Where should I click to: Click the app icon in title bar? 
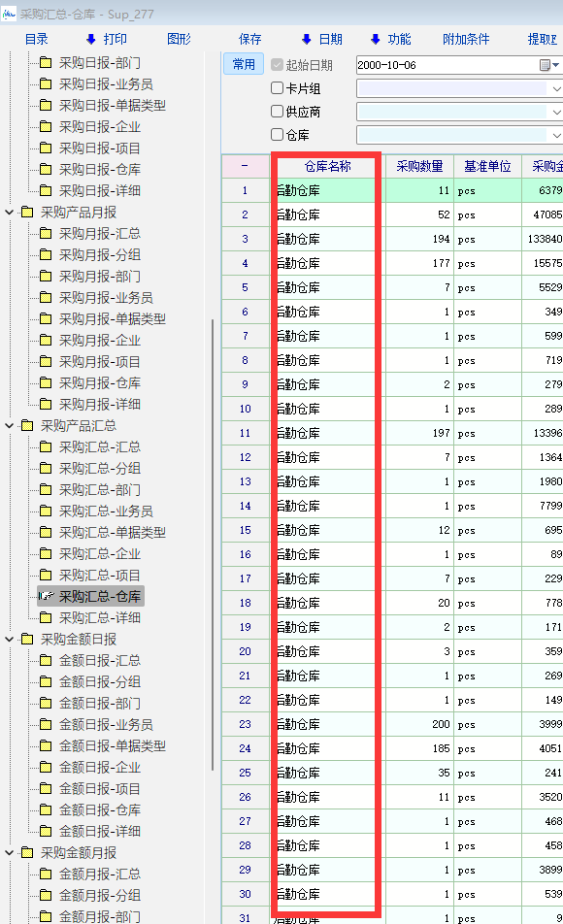(x=9, y=14)
